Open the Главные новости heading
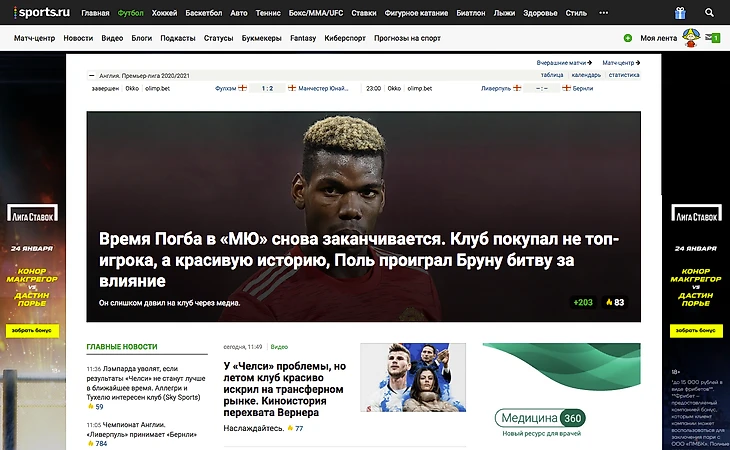Screen dimensions: 730x450 (x=122, y=347)
